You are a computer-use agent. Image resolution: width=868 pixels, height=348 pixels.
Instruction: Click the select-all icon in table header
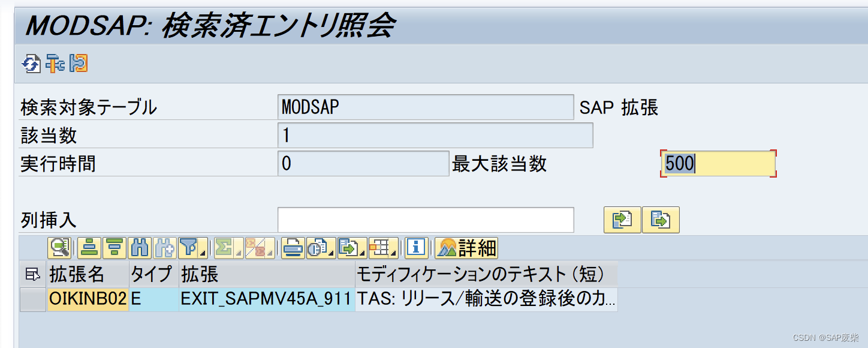(32, 275)
